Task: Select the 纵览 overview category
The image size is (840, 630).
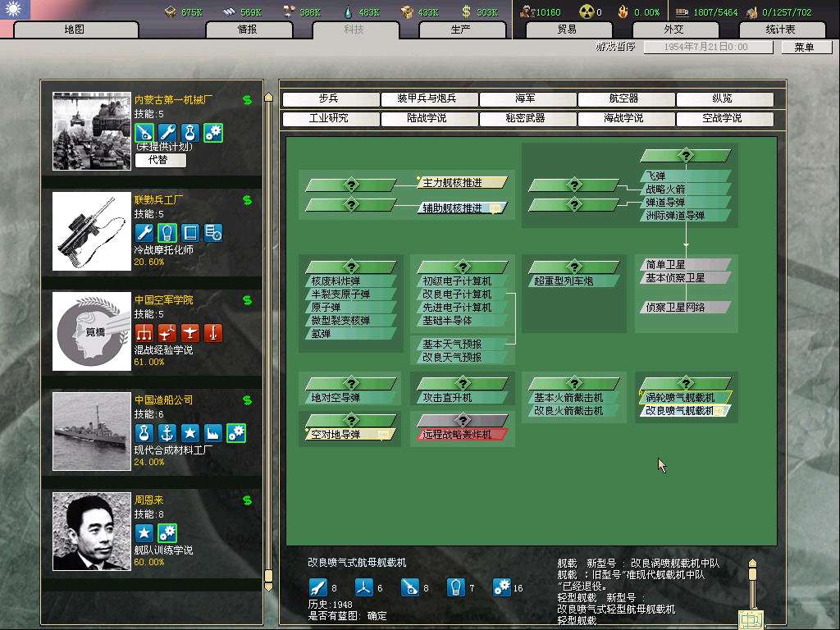Action: point(725,99)
